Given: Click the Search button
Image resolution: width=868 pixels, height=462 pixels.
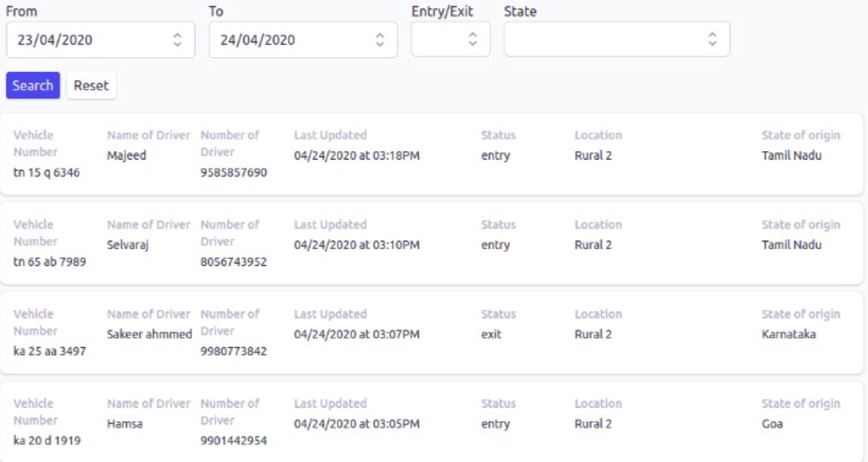Looking at the screenshot, I should [33, 86].
